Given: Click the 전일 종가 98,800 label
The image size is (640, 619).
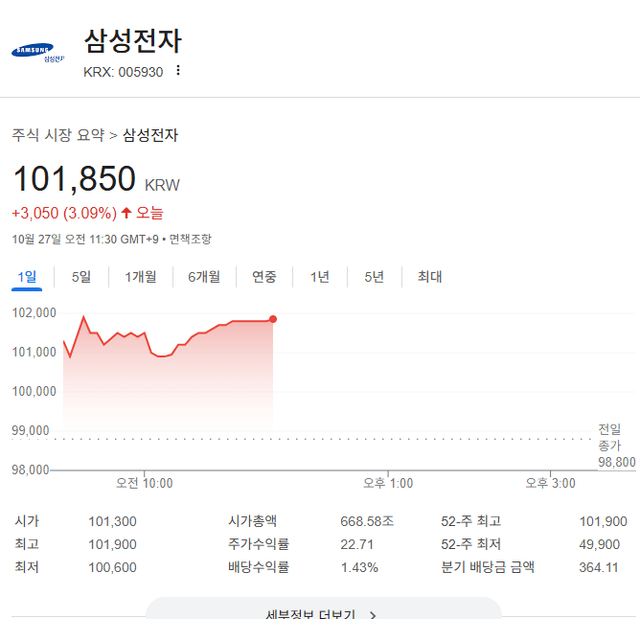Looking at the screenshot, I should coord(616,445).
